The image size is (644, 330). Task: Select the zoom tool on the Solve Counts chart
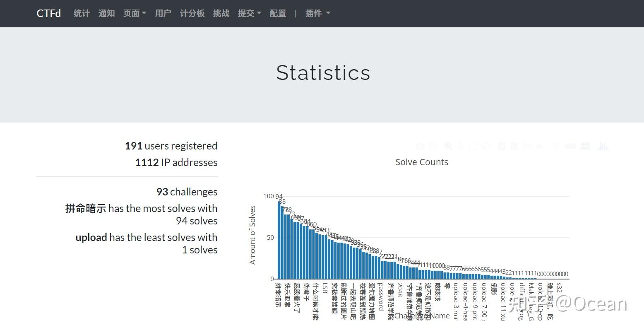click(448, 146)
